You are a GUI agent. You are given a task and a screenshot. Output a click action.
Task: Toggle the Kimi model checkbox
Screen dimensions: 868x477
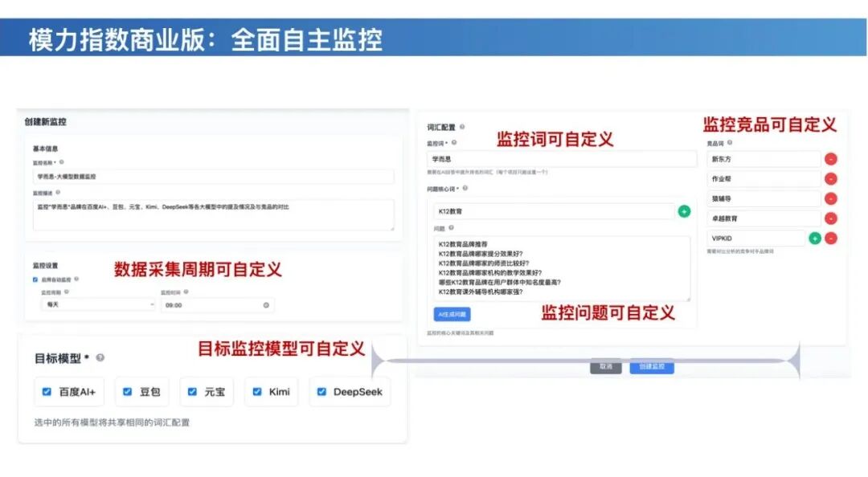[257, 392]
